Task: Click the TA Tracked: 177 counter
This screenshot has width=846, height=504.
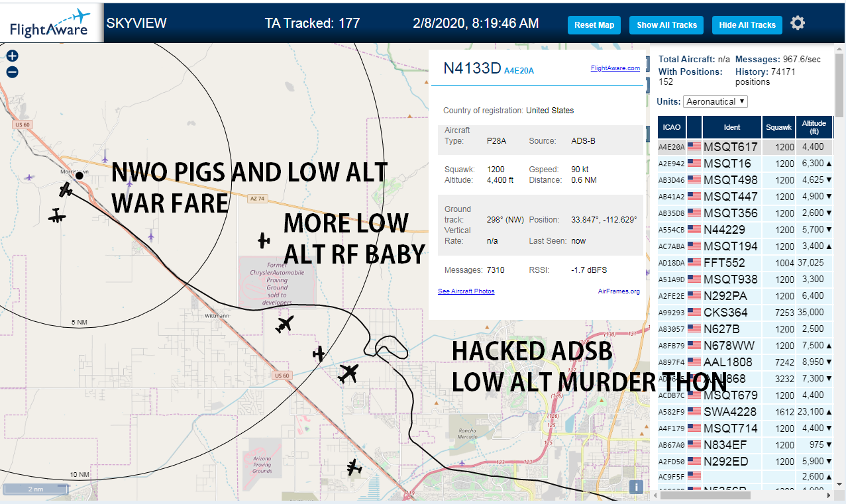Action: 312,23
